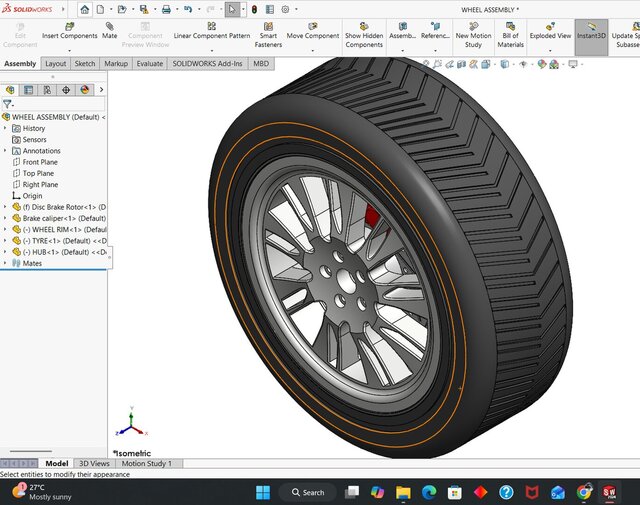
Task: Expand the SOLIDWORKS menu arrow
Action: (63, 9)
